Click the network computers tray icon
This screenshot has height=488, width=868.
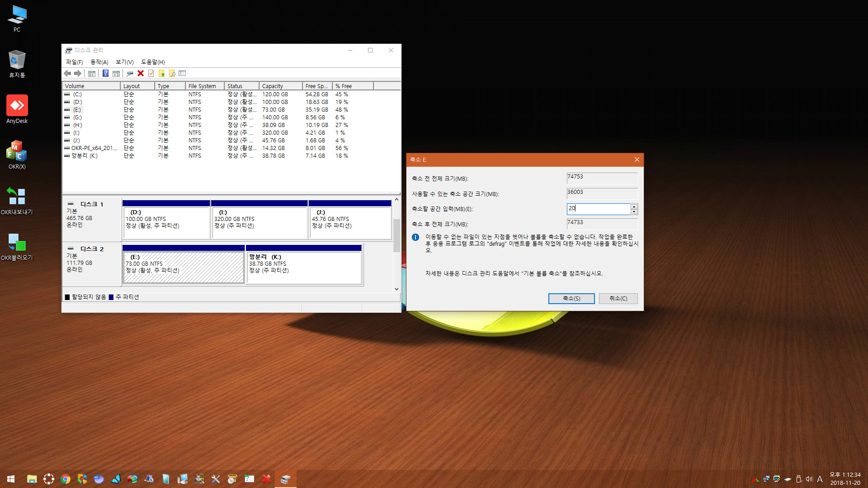click(766, 479)
